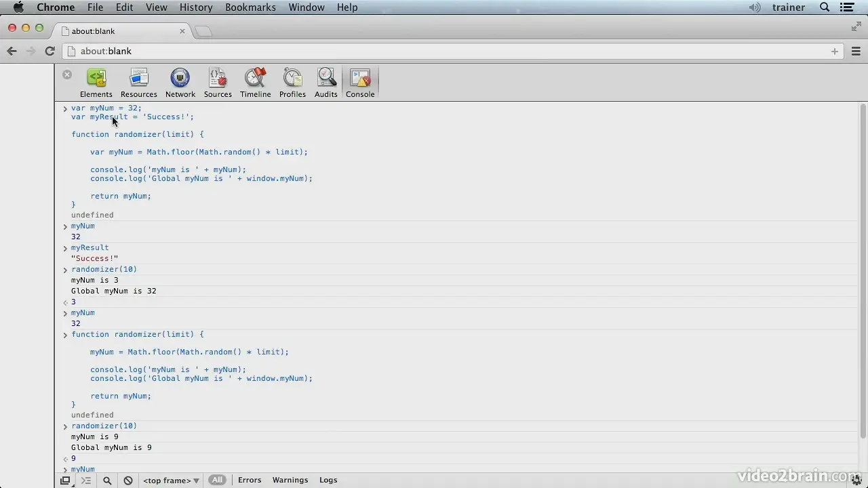Open a new tab
This screenshot has height=488, width=868.
coord(203,31)
